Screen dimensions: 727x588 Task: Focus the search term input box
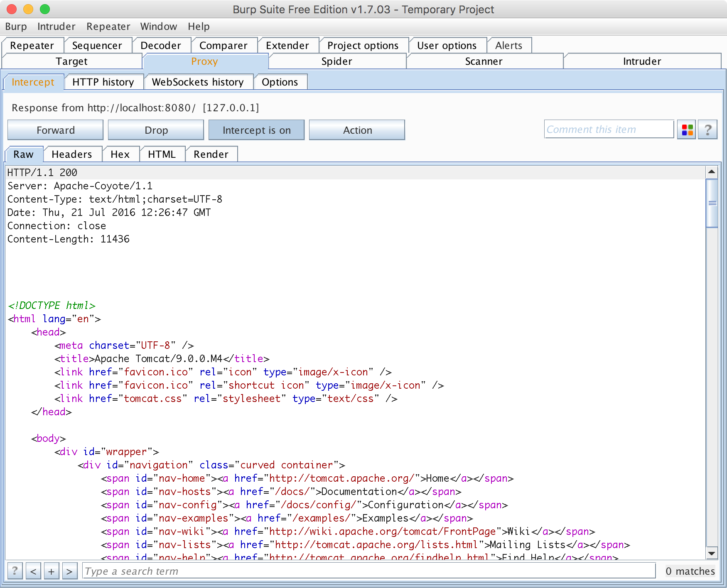[368, 571]
